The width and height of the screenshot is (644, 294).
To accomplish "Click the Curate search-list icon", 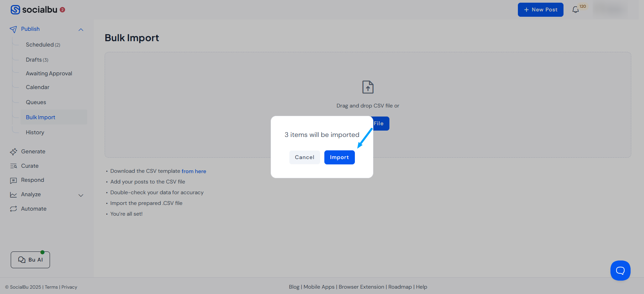I will (13, 166).
